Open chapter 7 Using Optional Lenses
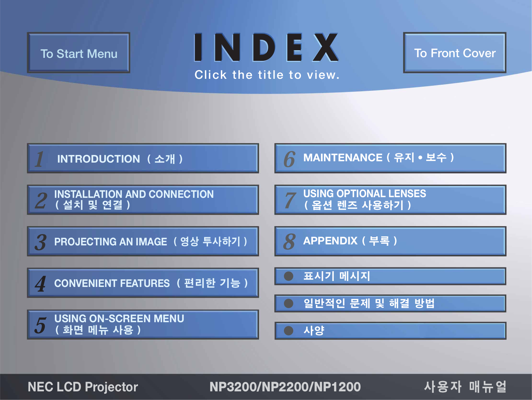532x400 pixels. [390, 200]
